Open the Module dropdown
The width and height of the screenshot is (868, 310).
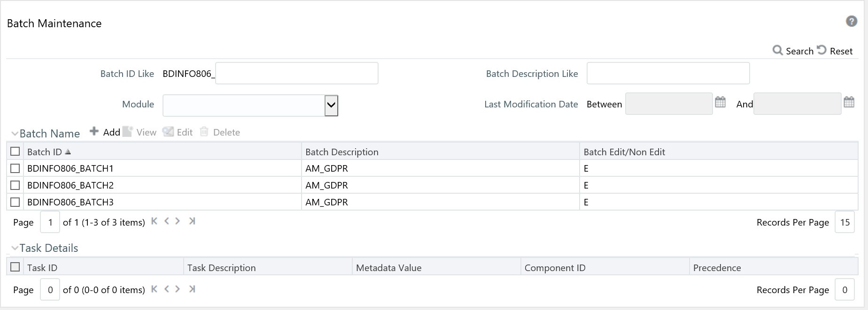pyautogui.click(x=331, y=105)
